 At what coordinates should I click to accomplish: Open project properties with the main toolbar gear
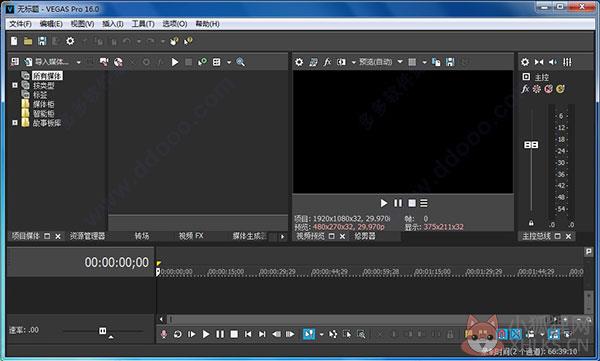click(70, 41)
